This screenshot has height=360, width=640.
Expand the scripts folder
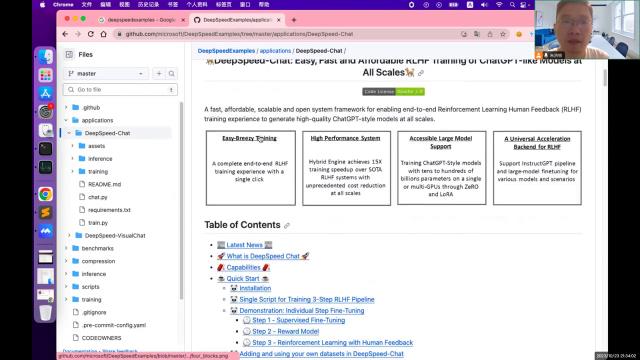coord(66,287)
